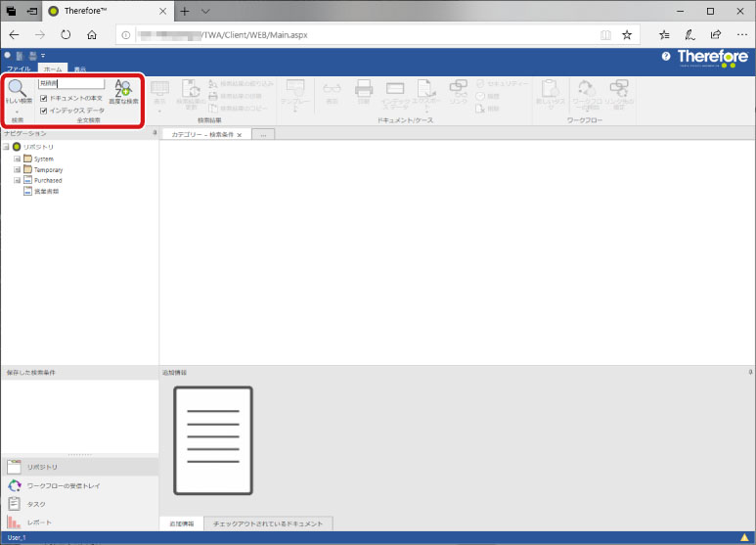Click the full-text search input field

(70, 84)
